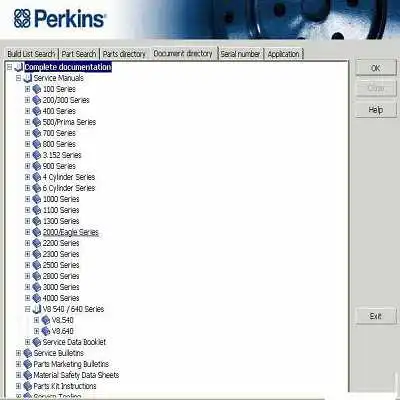This screenshot has height=400, width=400.
Task: Click the open book icon of Service Manuals
Action: (x=28, y=78)
